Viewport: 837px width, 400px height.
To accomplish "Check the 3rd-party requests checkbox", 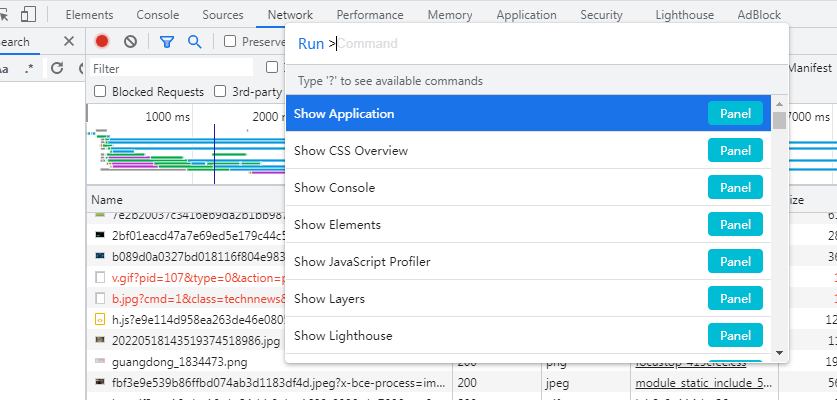I will (220, 91).
